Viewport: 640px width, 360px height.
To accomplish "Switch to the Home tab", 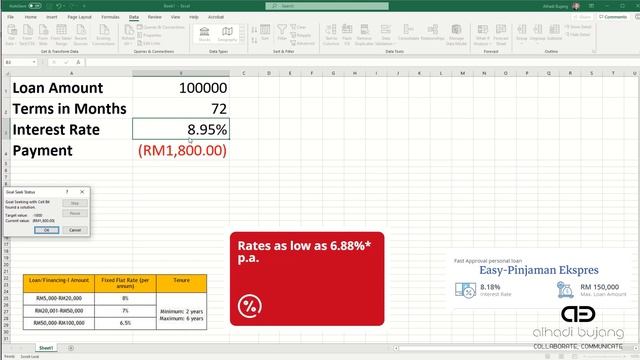I will pyautogui.click(x=31, y=17).
